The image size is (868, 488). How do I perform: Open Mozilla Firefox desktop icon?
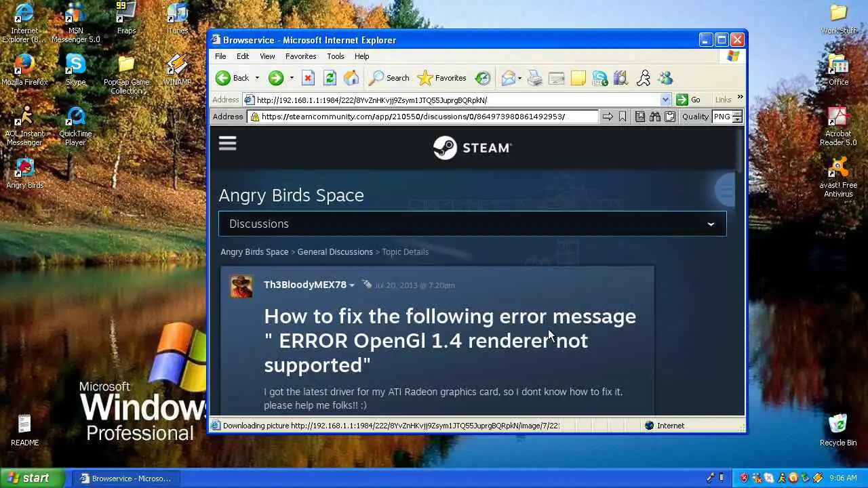pos(24,70)
